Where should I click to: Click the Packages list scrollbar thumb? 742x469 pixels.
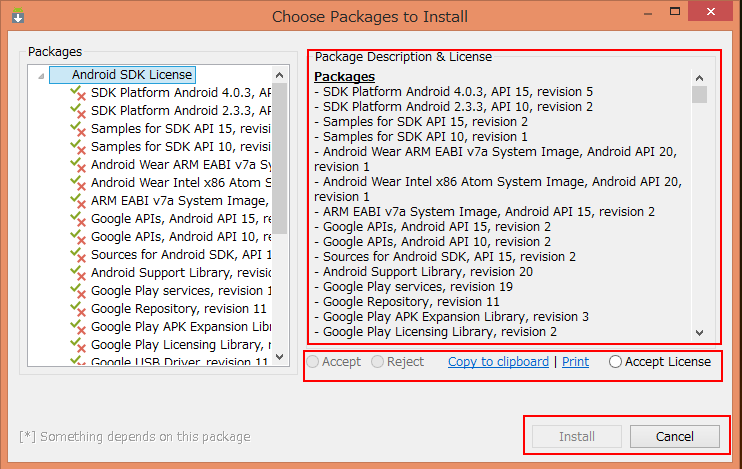[x=279, y=159]
